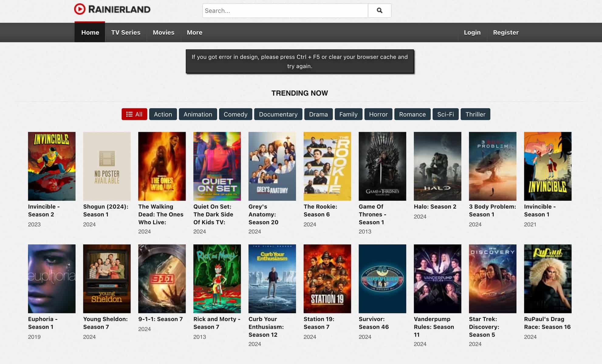Click the Rainierland play logo icon
Screen dimensions: 602x364
[80, 9]
